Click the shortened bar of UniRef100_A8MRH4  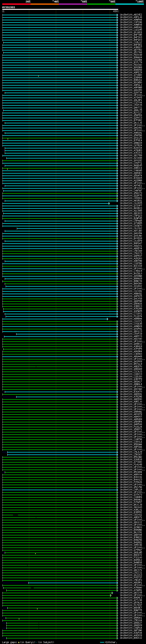point(55,319)
